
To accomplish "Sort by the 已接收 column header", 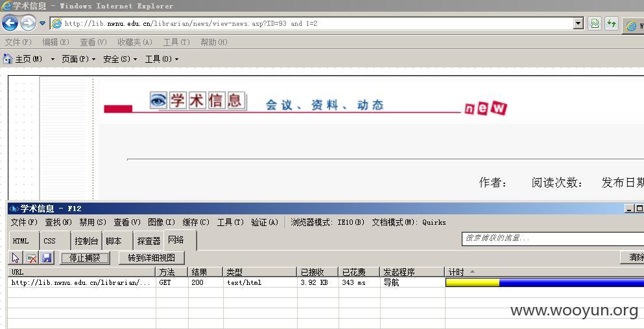I will tap(318, 272).
